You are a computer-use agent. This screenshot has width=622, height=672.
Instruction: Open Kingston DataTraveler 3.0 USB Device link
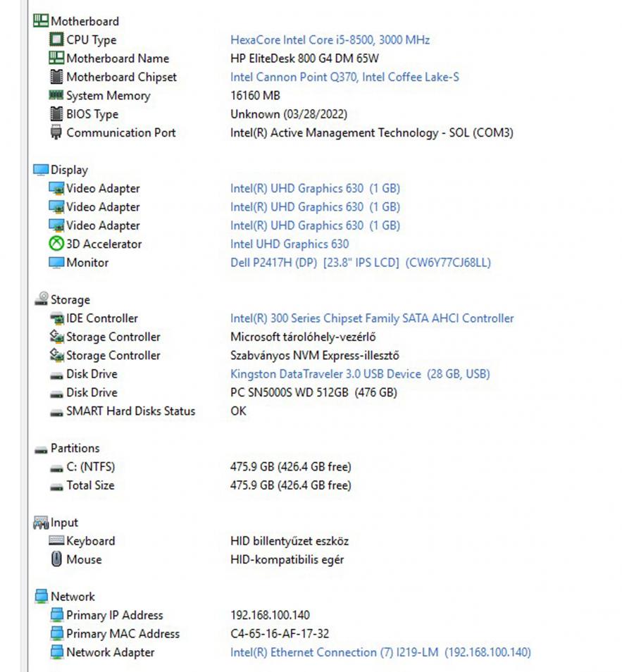pos(360,374)
